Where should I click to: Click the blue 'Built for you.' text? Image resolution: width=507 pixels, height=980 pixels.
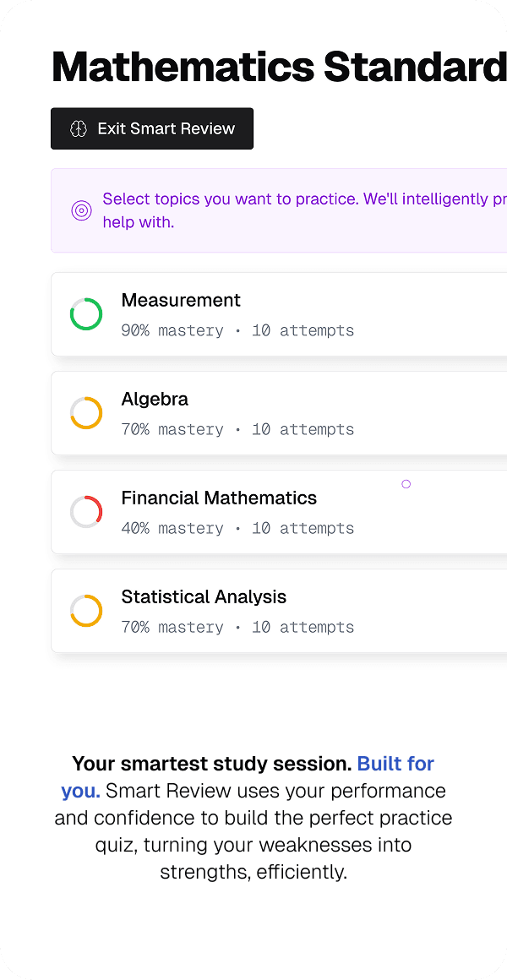click(x=395, y=763)
